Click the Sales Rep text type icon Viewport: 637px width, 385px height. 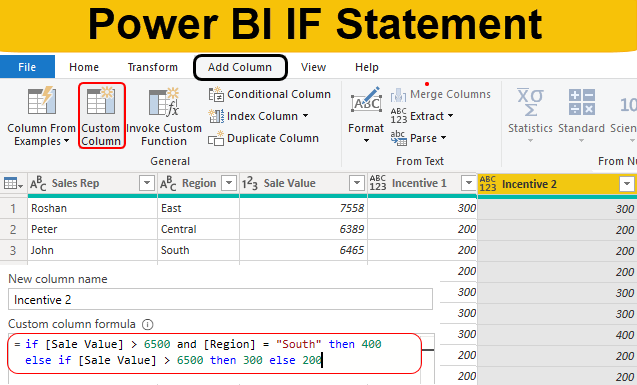[38, 184]
